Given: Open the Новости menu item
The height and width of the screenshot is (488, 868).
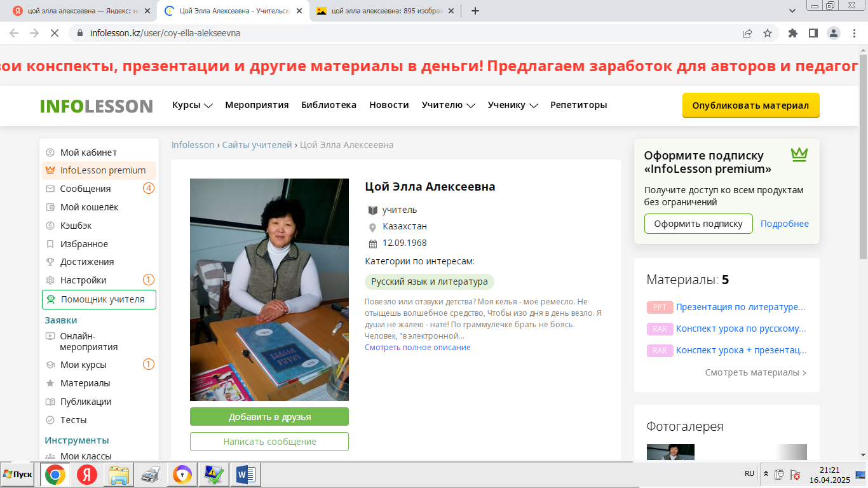Looking at the screenshot, I should (x=389, y=105).
